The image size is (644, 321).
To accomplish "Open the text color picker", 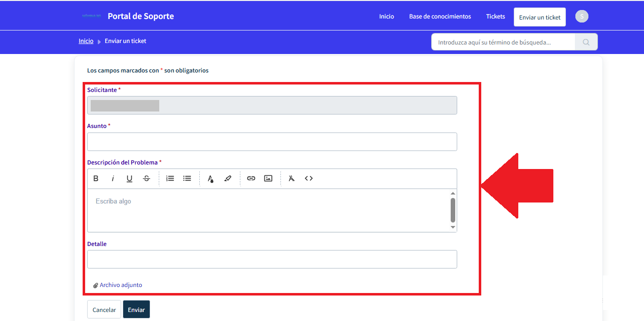I will coord(211,178).
